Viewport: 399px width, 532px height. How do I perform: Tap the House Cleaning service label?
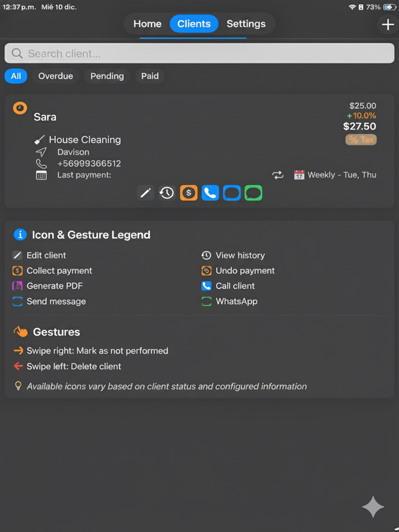click(x=85, y=140)
